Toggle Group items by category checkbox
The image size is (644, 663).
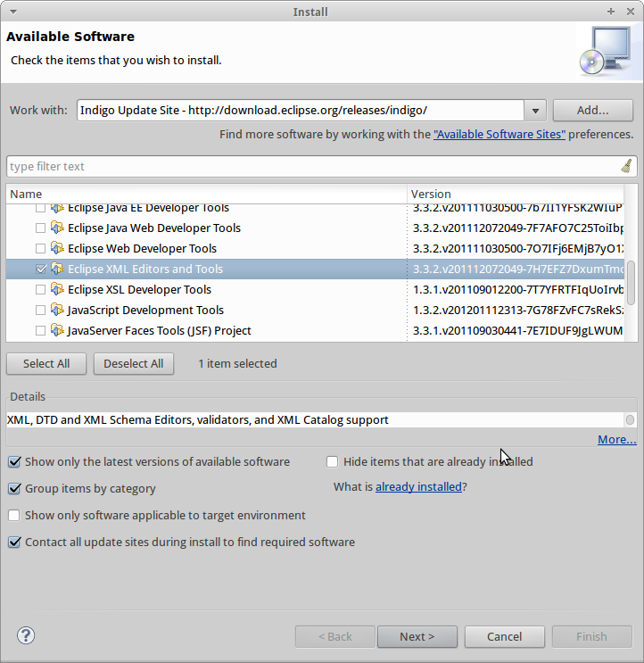click(14, 488)
